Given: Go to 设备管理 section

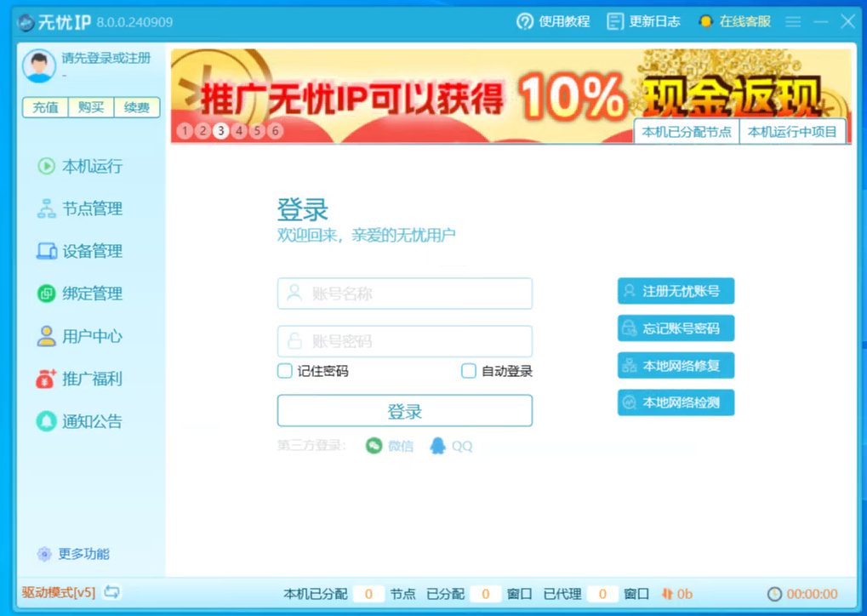Looking at the screenshot, I should pyautogui.click(x=80, y=251).
